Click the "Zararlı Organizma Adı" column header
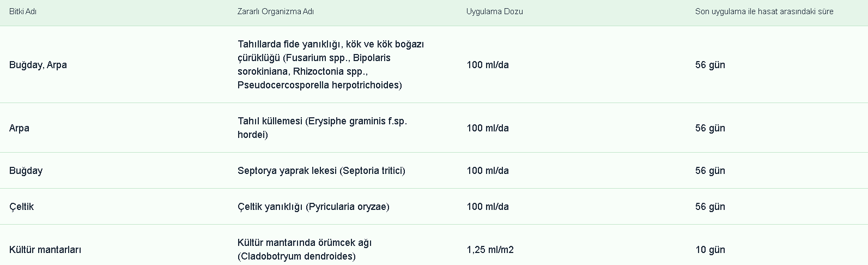The height and width of the screenshot is (265, 868). (275, 11)
